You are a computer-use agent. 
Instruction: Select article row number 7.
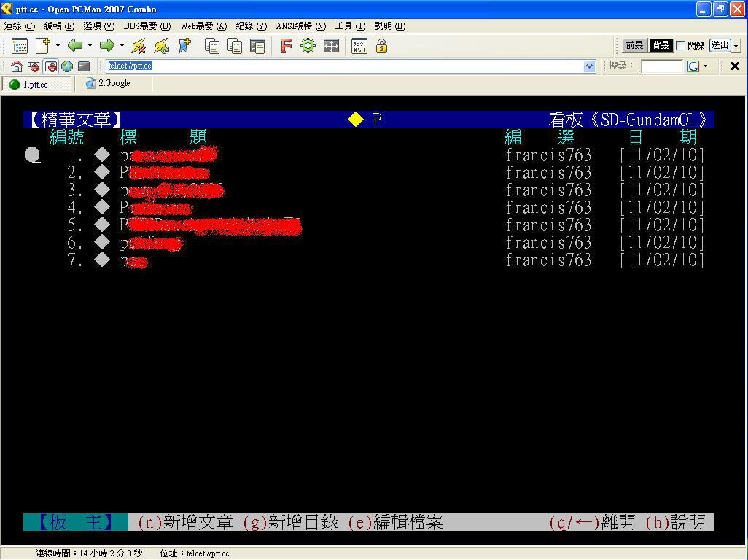coord(369,260)
